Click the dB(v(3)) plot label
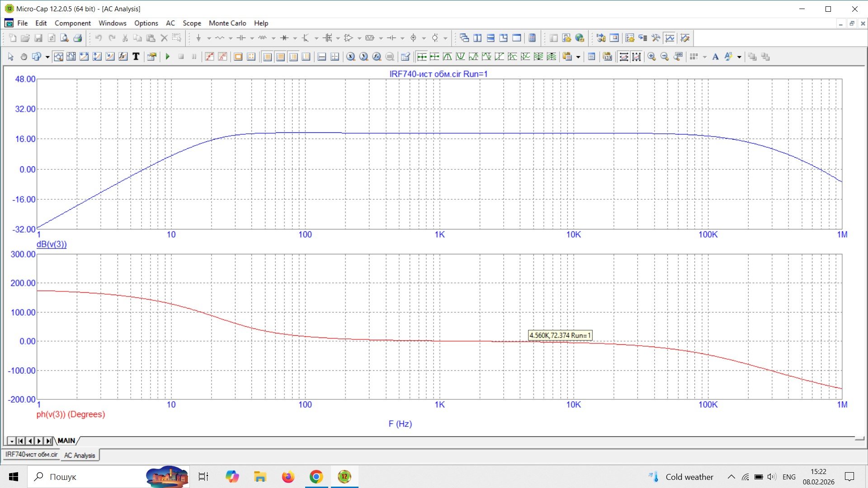Image resolution: width=868 pixels, height=488 pixels. [52, 244]
